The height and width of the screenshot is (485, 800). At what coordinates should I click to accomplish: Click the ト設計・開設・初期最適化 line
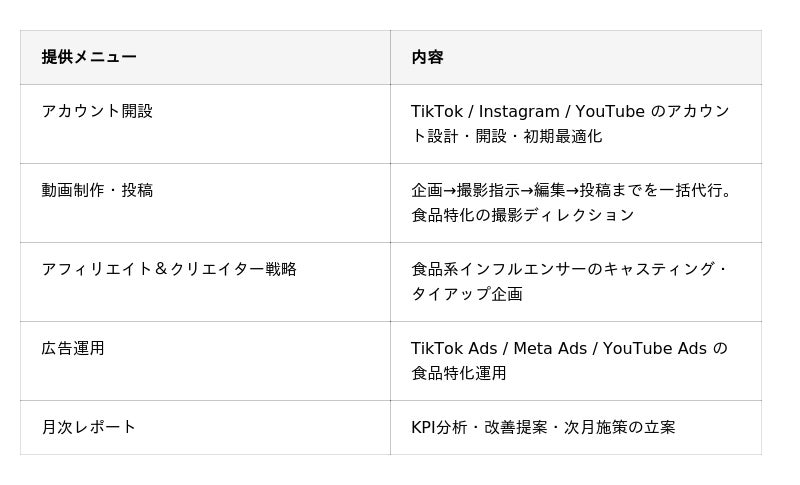(x=507, y=136)
